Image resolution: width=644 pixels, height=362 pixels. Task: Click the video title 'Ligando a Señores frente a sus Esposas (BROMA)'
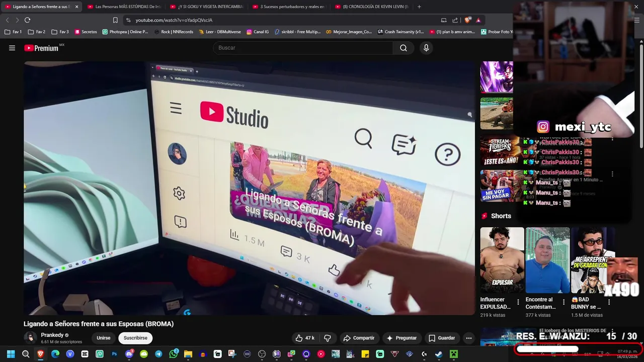[x=99, y=324]
